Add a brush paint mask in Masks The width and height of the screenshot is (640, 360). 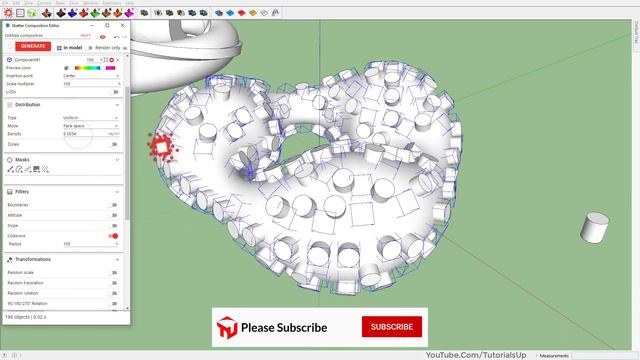10,169
